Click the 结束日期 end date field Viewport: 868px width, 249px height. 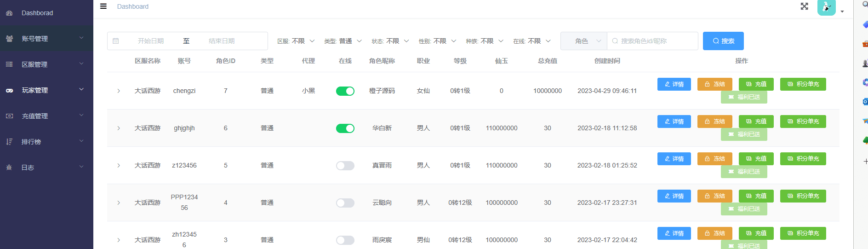tap(222, 41)
